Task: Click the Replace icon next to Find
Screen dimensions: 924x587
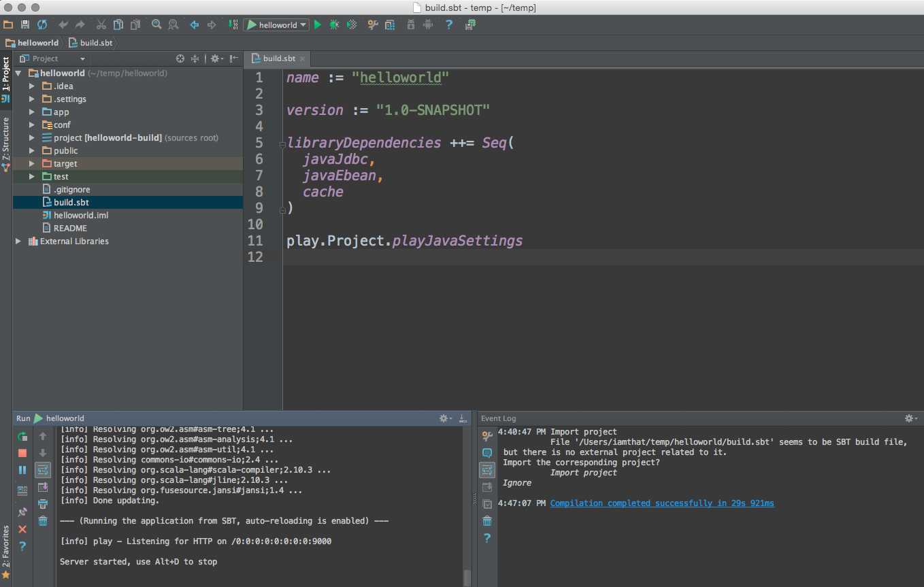Action: [173, 24]
